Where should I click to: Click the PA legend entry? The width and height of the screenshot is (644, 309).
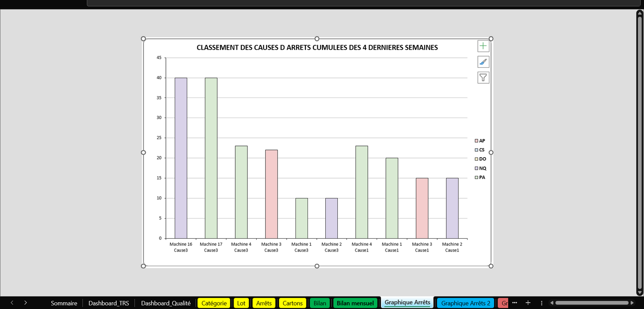click(482, 177)
